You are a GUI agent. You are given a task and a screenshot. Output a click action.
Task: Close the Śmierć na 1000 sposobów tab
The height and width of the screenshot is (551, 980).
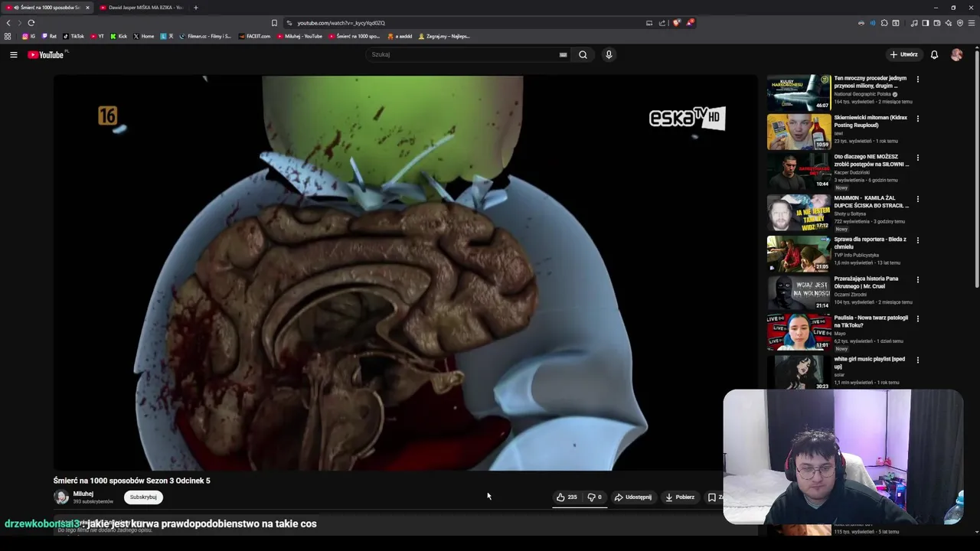click(87, 8)
